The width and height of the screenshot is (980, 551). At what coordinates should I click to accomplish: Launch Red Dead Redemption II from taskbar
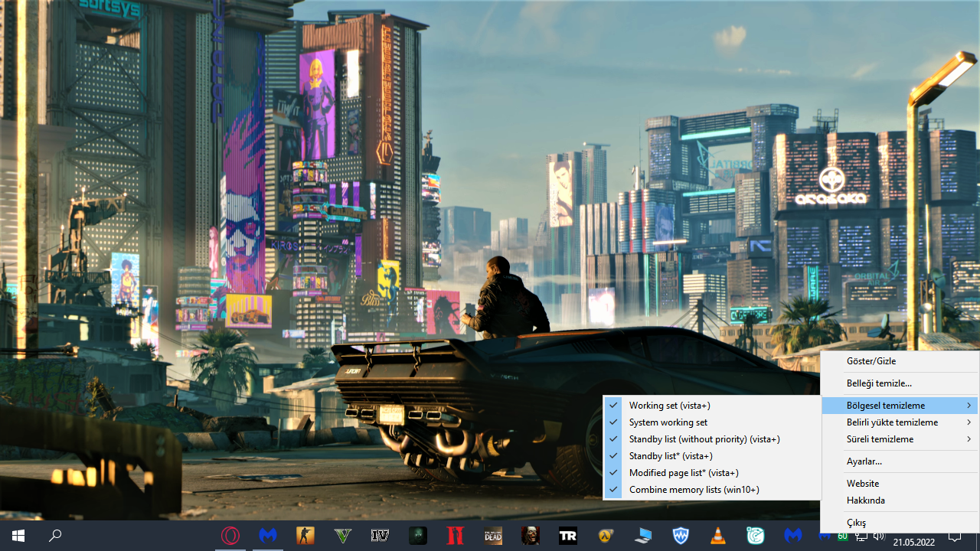(456, 536)
